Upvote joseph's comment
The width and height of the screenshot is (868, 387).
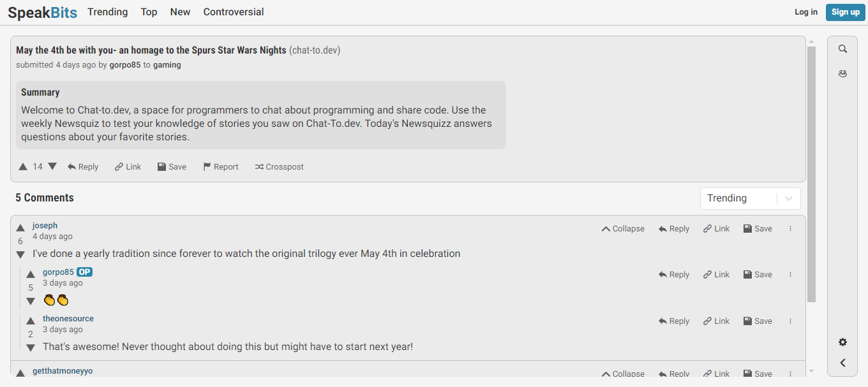[x=20, y=228]
